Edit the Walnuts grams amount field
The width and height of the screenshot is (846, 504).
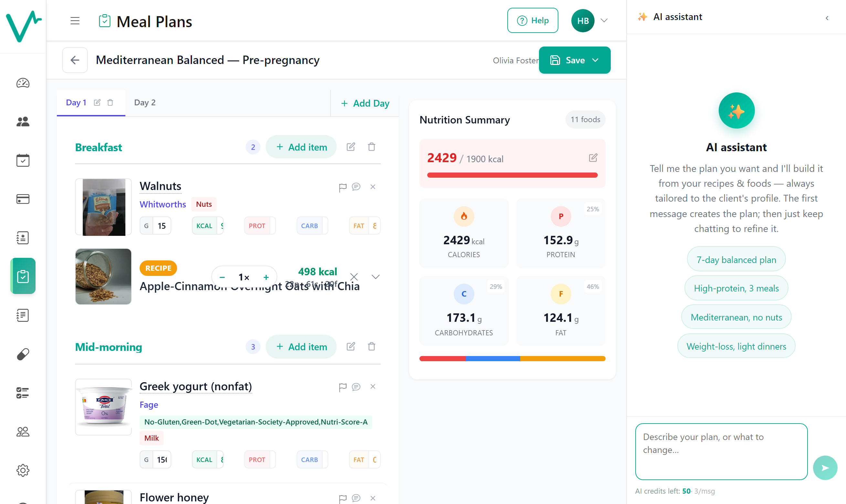[162, 226]
